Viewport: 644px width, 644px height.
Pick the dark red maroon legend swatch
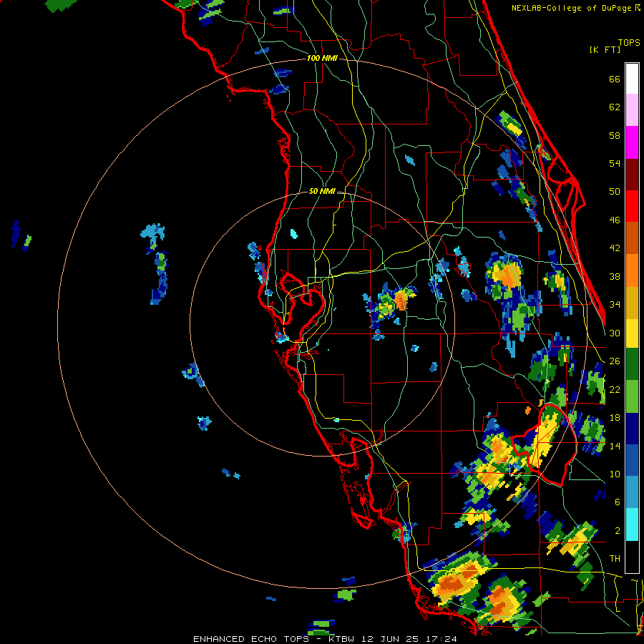(x=632, y=175)
